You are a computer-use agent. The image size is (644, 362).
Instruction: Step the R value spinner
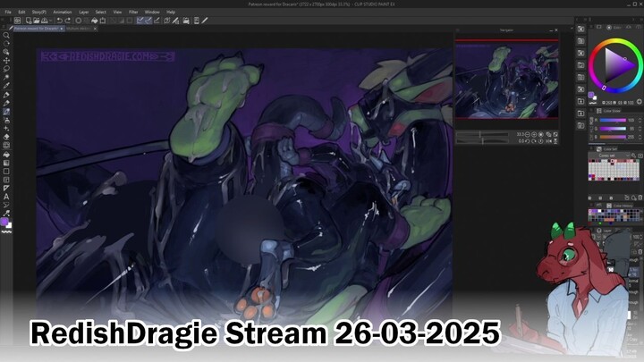coord(640,121)
